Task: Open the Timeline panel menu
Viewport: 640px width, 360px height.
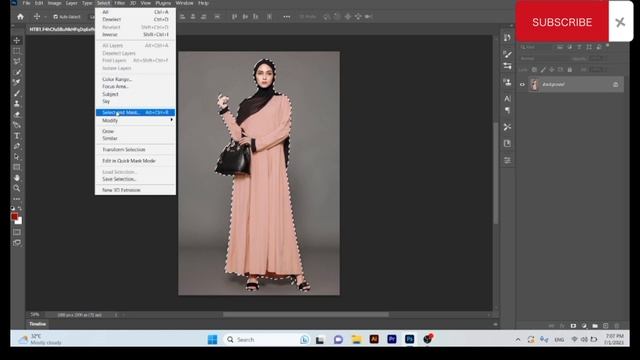Action: [495, 324]
